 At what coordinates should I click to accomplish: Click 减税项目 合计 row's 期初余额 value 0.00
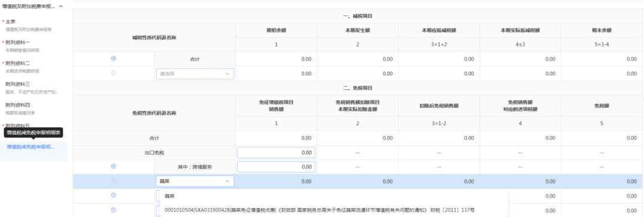[x=306, y=59]
